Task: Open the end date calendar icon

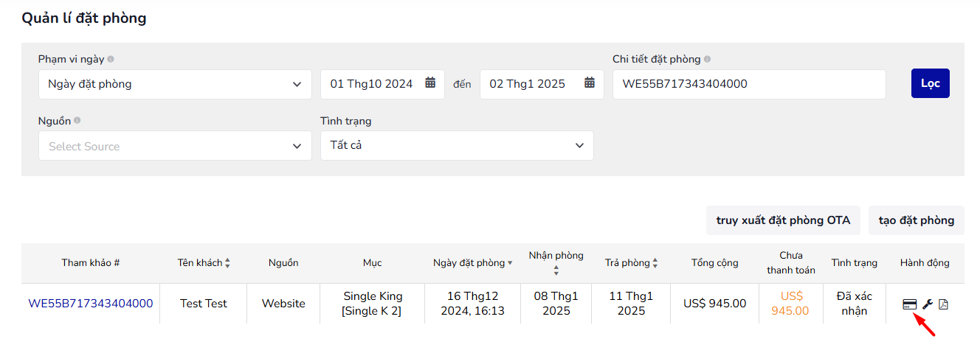Action: (x=590, y=83)
